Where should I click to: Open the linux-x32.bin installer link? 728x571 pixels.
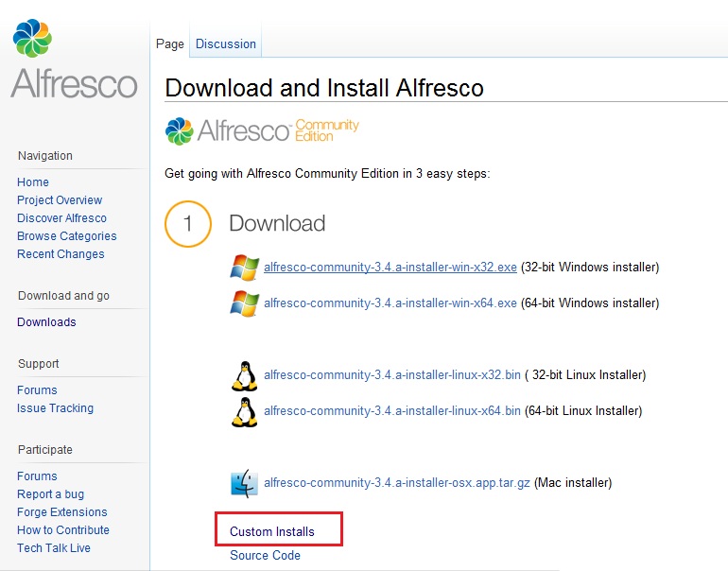[x=391, y=375]
